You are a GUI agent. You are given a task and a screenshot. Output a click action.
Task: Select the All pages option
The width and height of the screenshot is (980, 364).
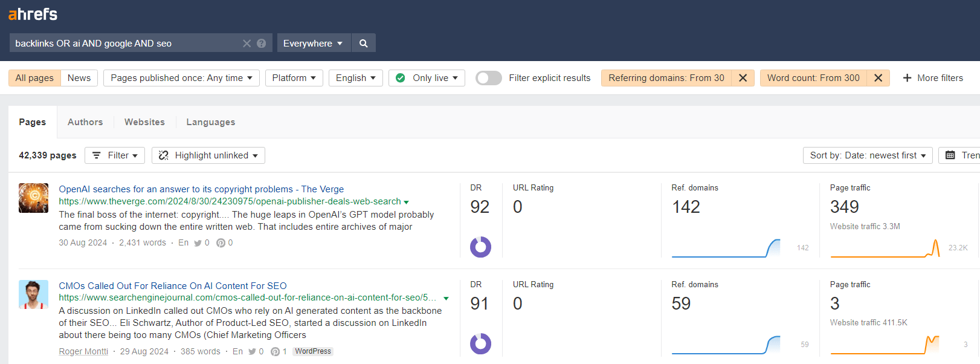pos(34,78)
